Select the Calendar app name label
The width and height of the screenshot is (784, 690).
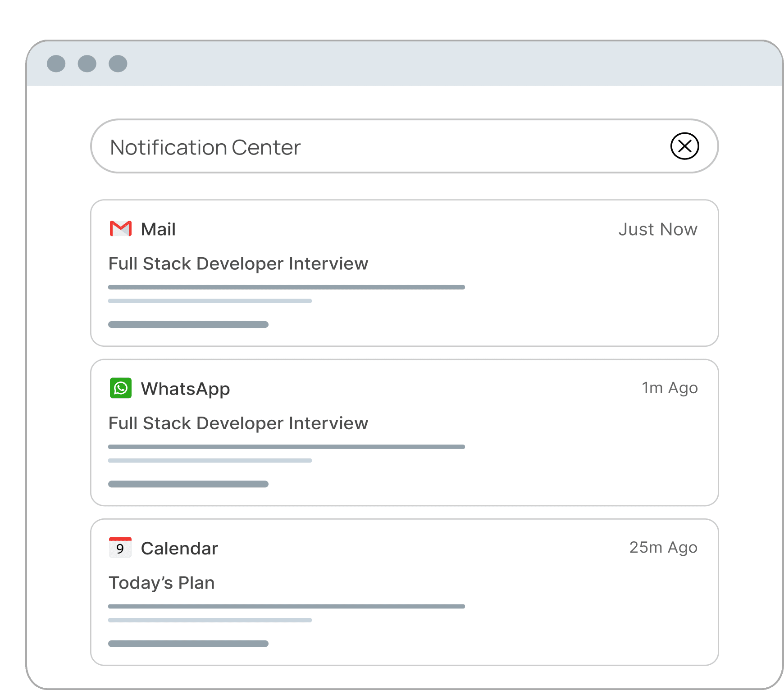[179, 549]
